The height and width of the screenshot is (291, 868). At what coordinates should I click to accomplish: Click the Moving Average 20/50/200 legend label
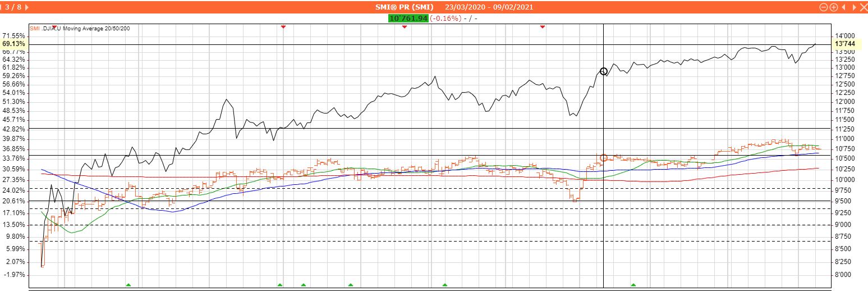[97, 28]
